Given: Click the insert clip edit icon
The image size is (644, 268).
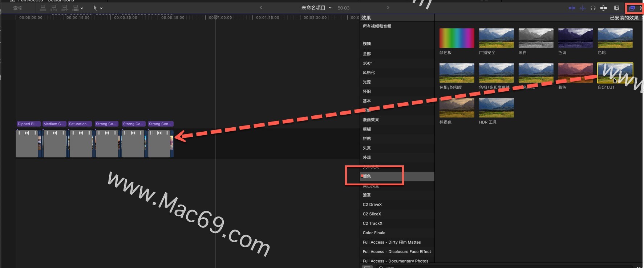Looking at the screenshot, I should [x=54, y=8].
